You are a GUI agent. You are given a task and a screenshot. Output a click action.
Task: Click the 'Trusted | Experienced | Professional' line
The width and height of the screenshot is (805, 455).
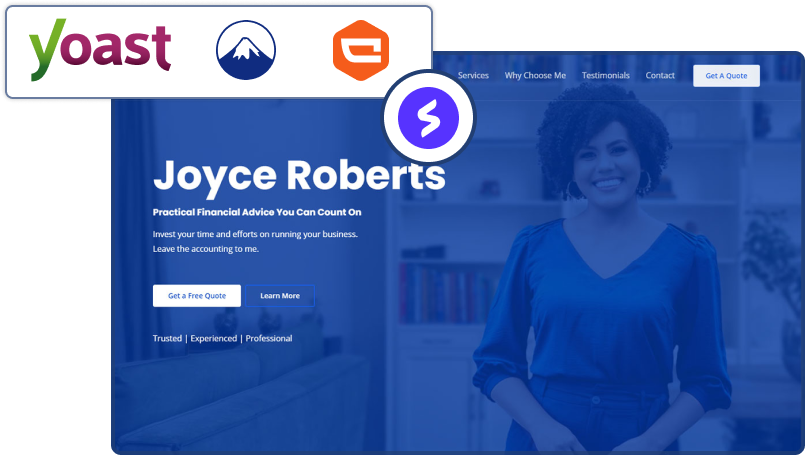tap(222, 338)
